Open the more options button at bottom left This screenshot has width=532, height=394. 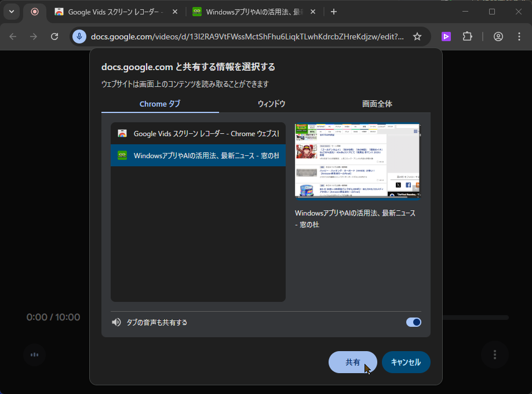point(34,355)
